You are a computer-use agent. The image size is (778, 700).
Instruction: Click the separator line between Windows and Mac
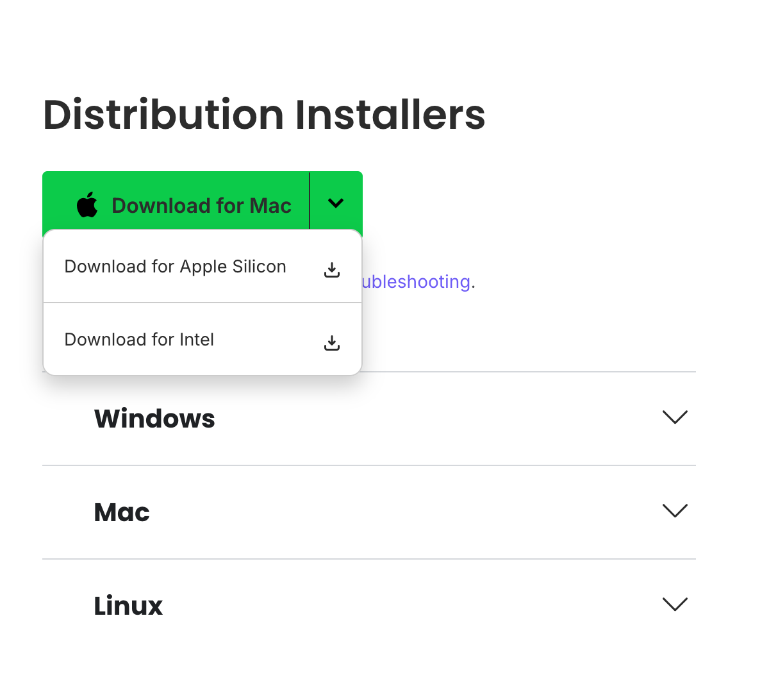[369, 465]
